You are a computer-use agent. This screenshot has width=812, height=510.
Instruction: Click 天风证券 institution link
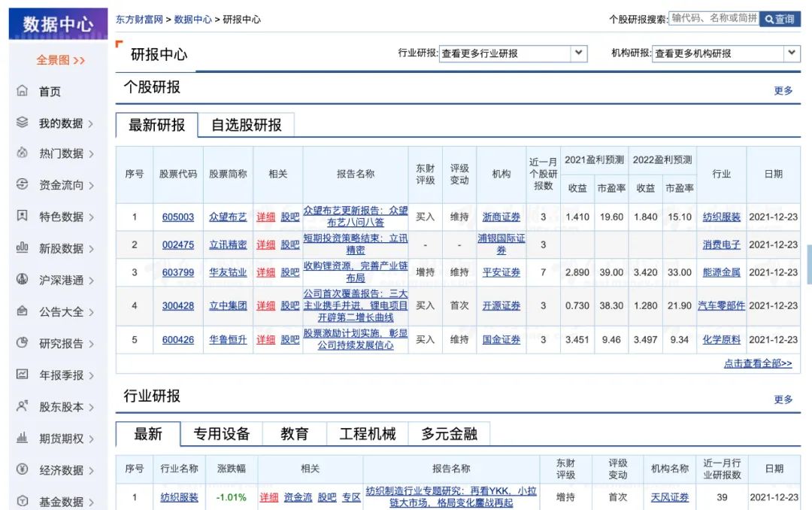(x=670, y=497)
